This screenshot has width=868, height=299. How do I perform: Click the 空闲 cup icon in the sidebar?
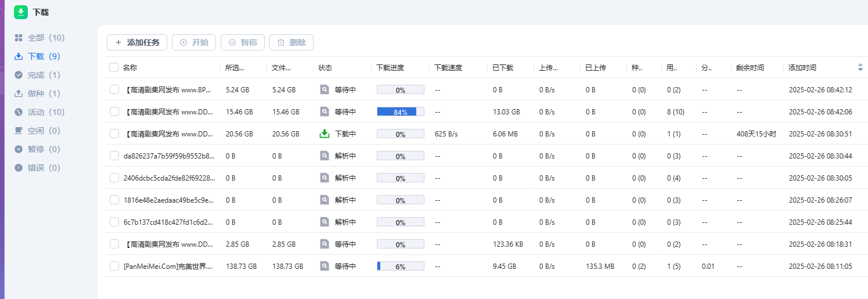[x=19, y=131]
